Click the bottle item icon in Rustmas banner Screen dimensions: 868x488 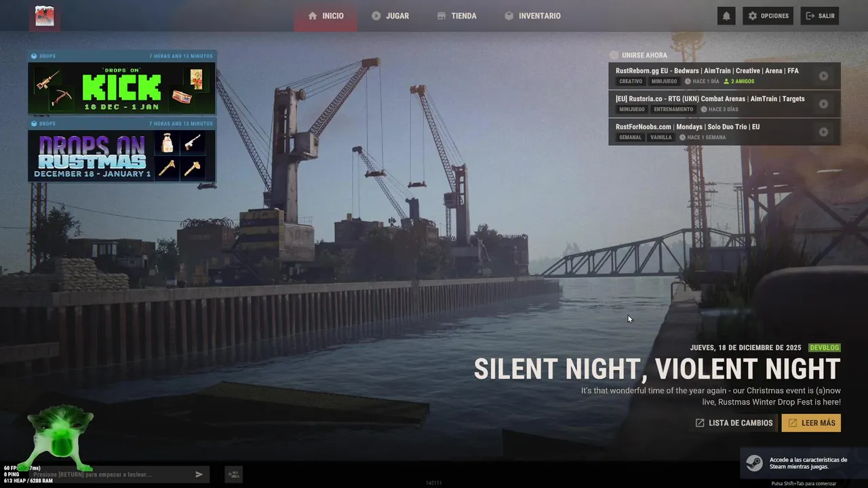[167, 143]
